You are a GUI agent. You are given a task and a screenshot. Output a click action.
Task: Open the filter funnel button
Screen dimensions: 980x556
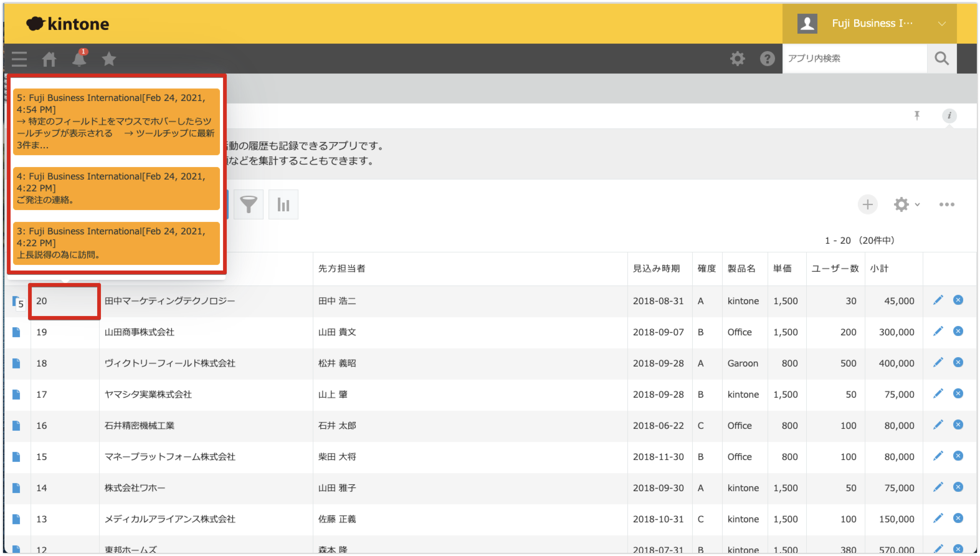(x=249, y=204)
